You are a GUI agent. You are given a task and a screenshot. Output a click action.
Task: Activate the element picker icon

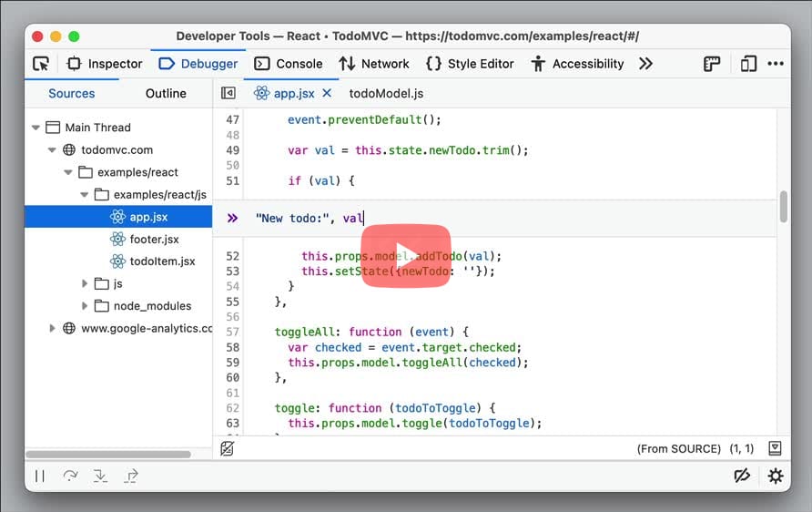(41, 64)
